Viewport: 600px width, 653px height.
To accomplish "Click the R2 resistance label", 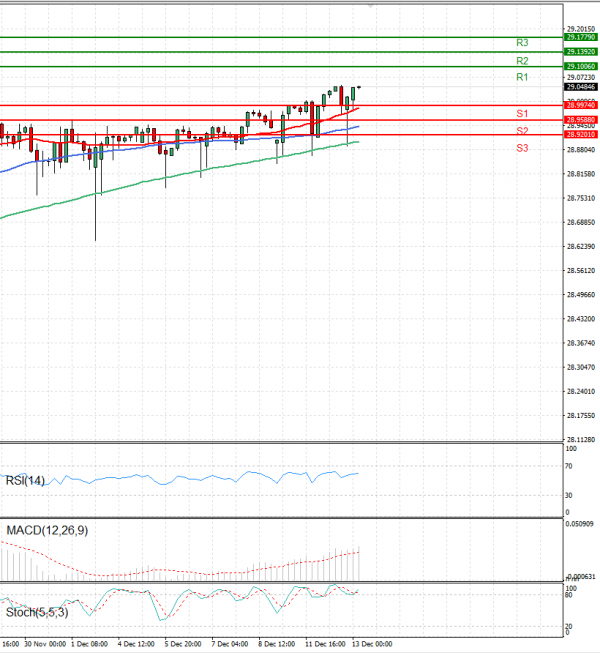I will [x=522, y=61].
